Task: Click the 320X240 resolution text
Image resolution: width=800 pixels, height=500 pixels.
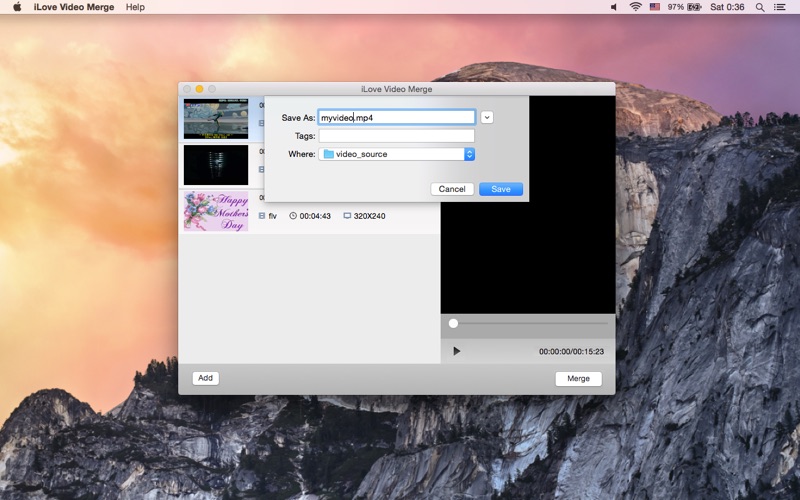Action: [x=369, y=216]
